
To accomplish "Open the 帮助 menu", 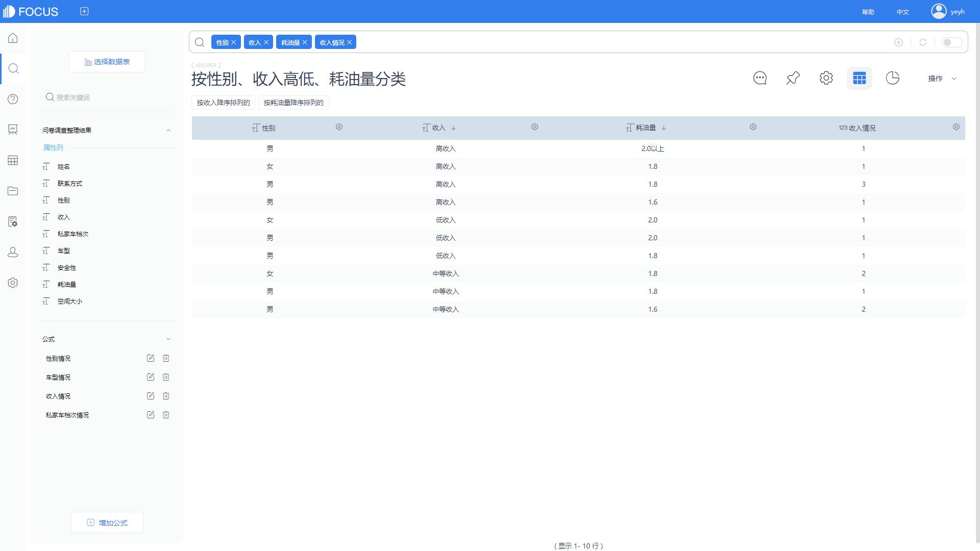I will [868, 12].
